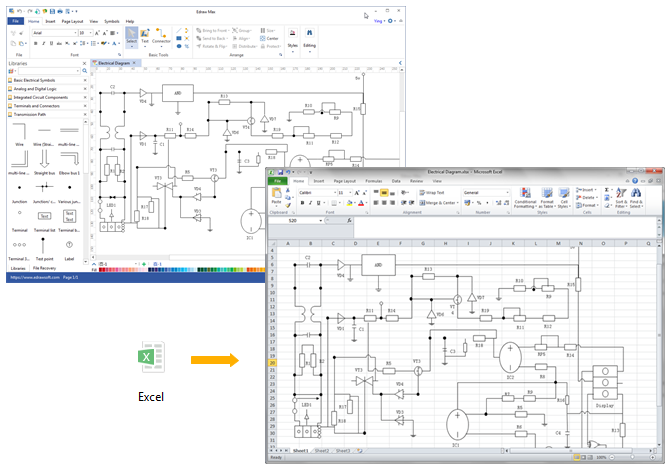Click the File button in Edraw
Screen dimensions: 669x469
(x=15, y=20)
